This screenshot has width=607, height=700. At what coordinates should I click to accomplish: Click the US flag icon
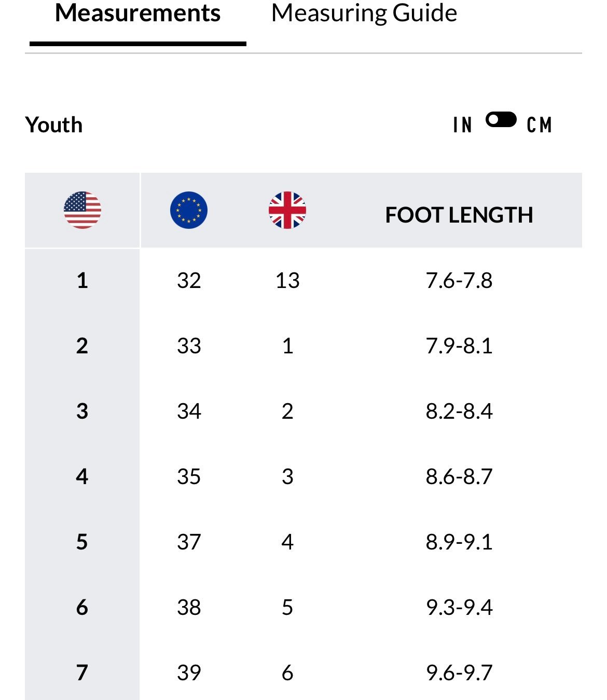click(x=82, y=210)
